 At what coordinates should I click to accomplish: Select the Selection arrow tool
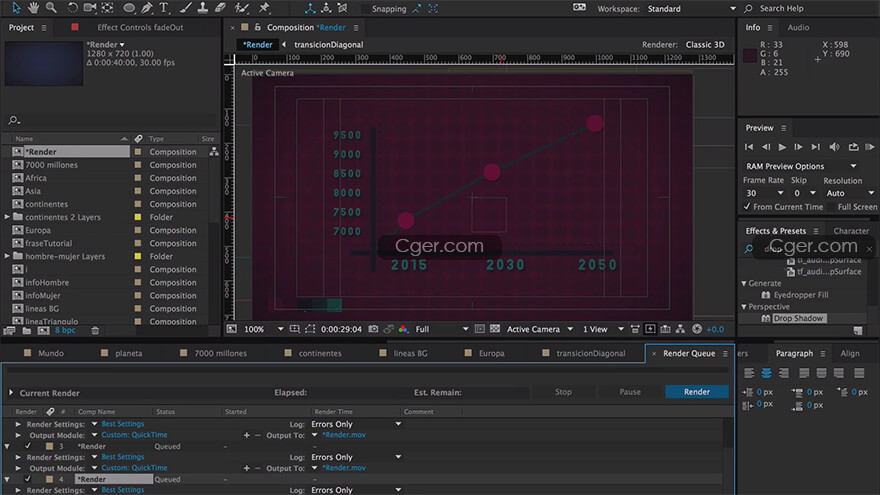16,8
